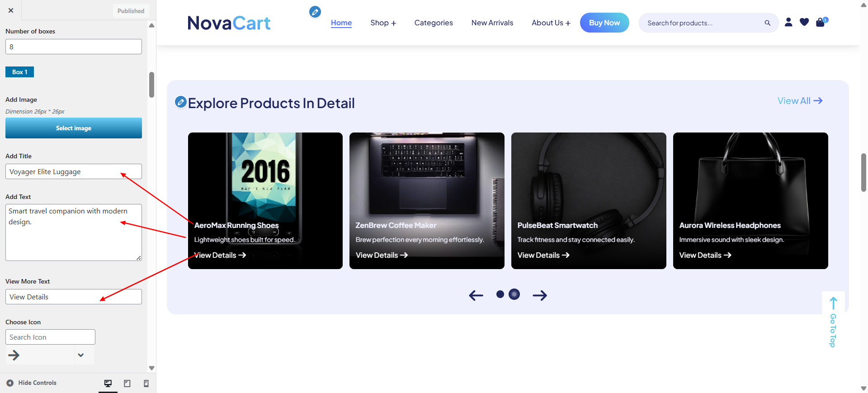Viewport: 868px width, 393px height.
Task: Select the first carousel pagination dot
Action: (x=500, y=294)
